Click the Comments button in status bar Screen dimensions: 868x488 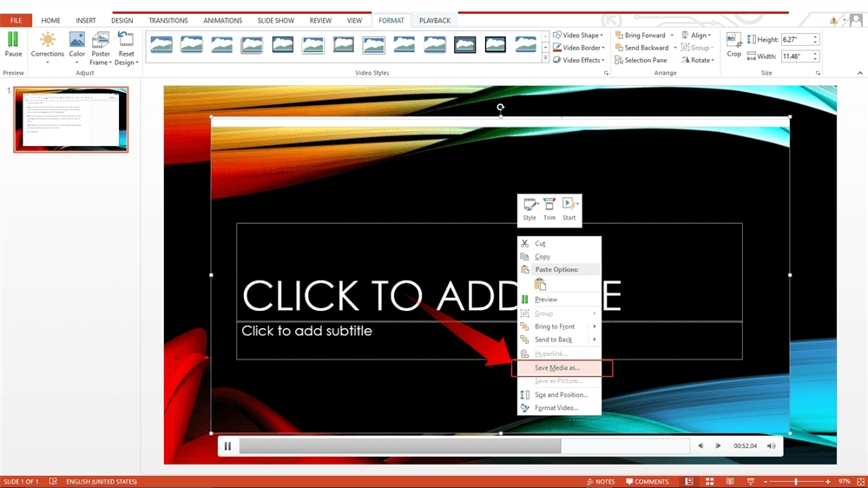647,481
